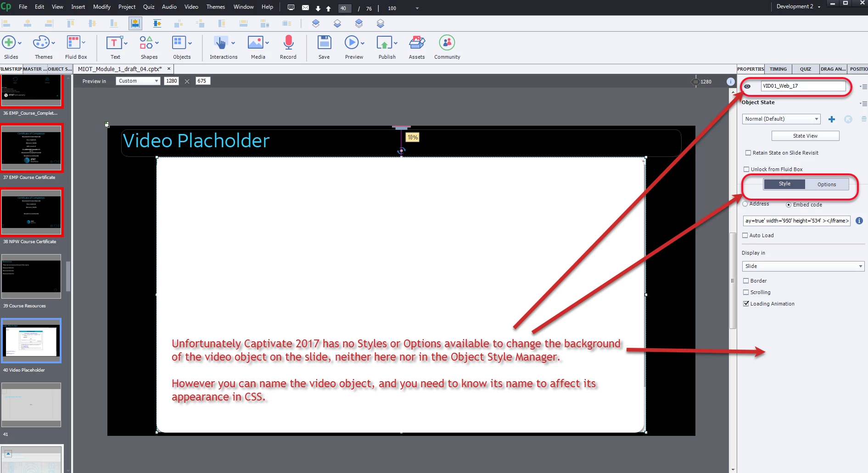The image size is (868, 473).
Task: Open the File menu
Action: tap(23, 7)
